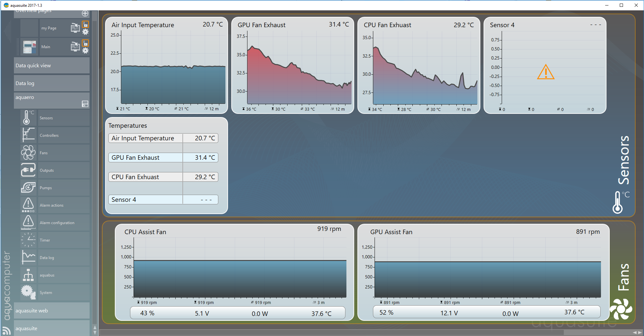Click the GPU Assist Fan 12.1 V voltage value

pyautogui.click(x=449, y=313)
